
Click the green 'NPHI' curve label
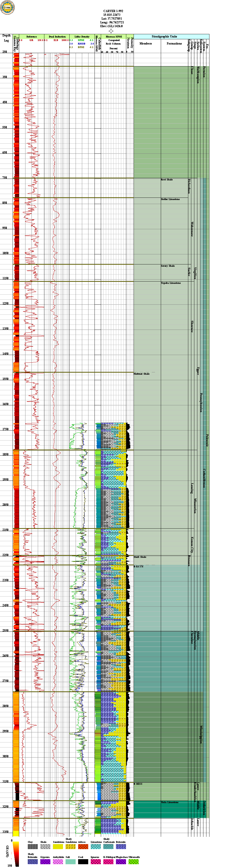pos(81,40)
